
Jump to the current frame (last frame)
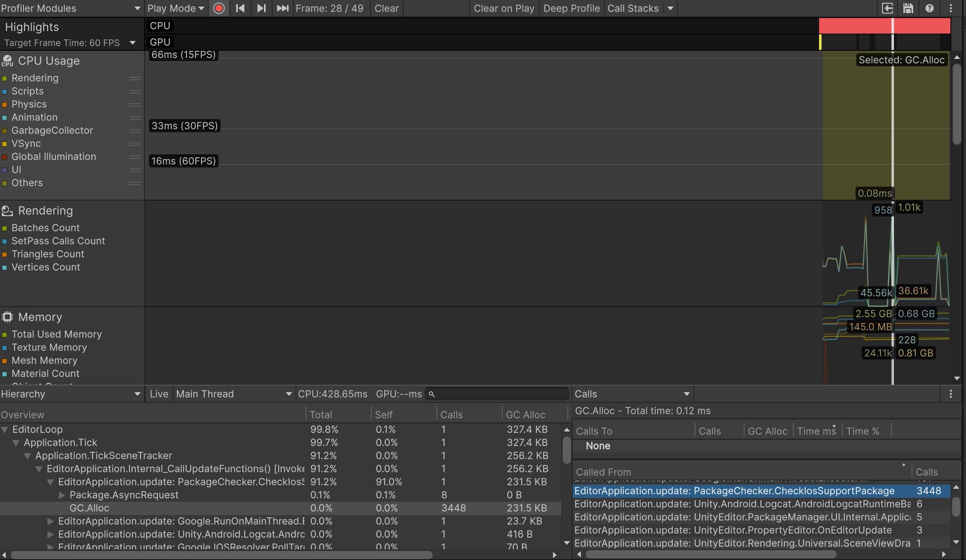(x=282, y=8)
